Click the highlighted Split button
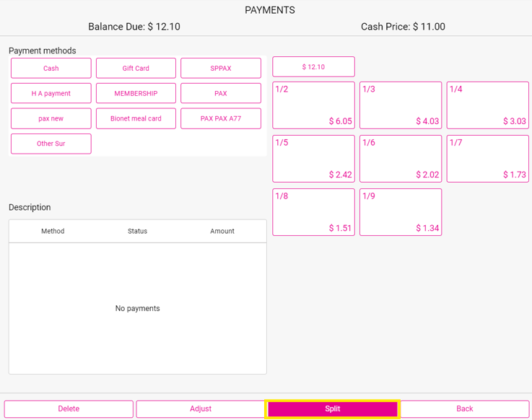 tap(333, 409)
